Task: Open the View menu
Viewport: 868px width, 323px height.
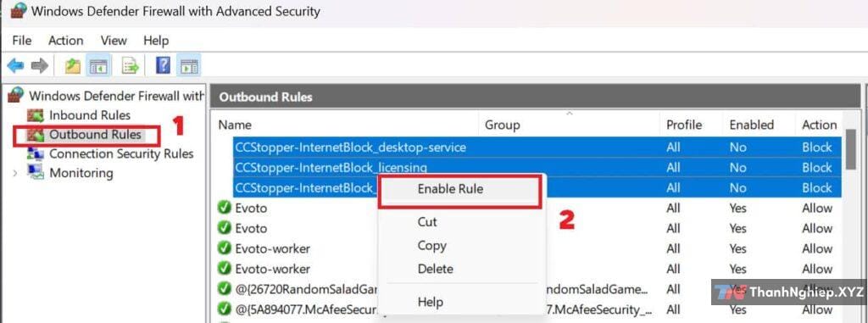Action: pos(114,41)
